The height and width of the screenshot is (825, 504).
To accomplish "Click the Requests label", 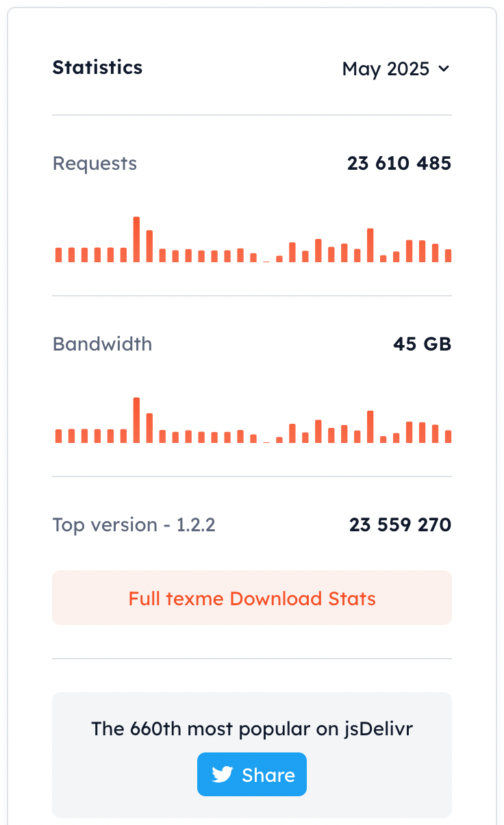I will (94, 164).
